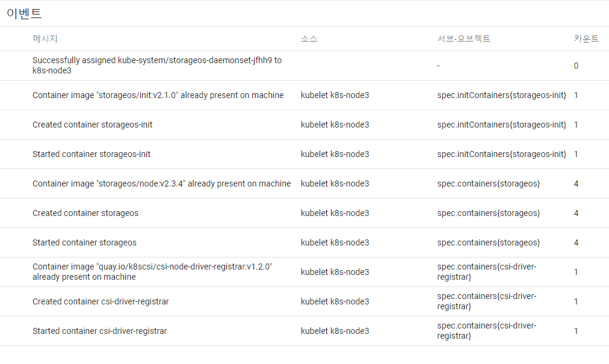Click the 소스 column header
The height and width of the screenshot is (364, 609).
click(x=309, y=39)
